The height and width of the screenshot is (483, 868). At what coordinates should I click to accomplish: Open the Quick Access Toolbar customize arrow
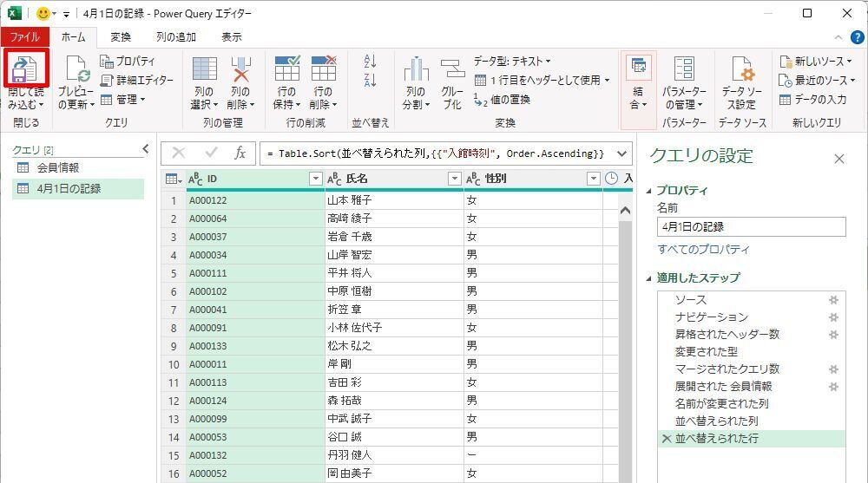[x=66, y=14]
